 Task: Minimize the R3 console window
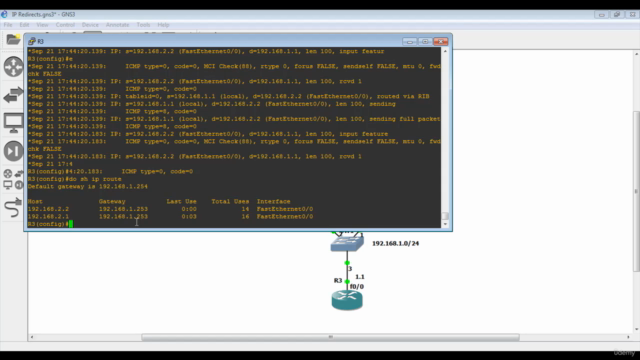pos(409,42)
